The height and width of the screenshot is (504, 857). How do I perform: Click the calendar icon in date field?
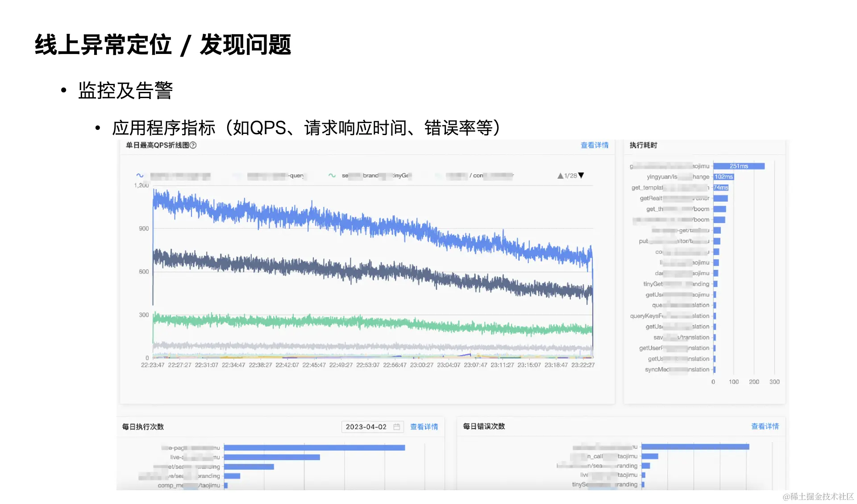(x=396, y=427)
